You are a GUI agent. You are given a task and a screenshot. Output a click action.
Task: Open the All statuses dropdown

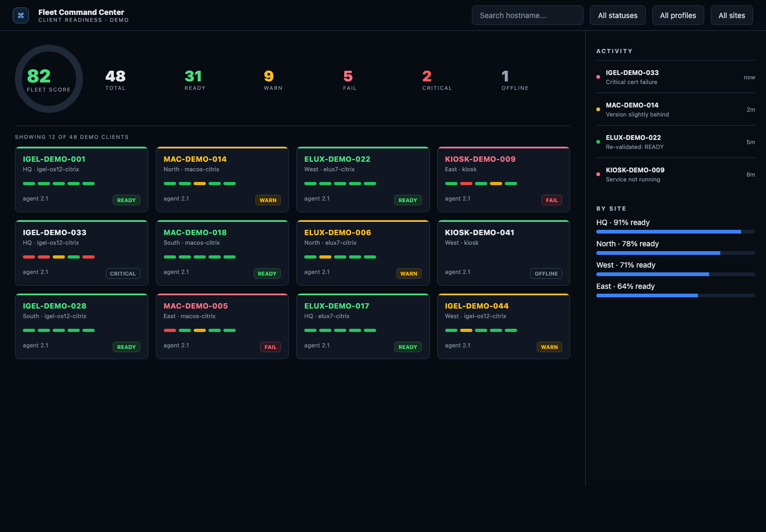pyautogui.click(x=618, y=15)
